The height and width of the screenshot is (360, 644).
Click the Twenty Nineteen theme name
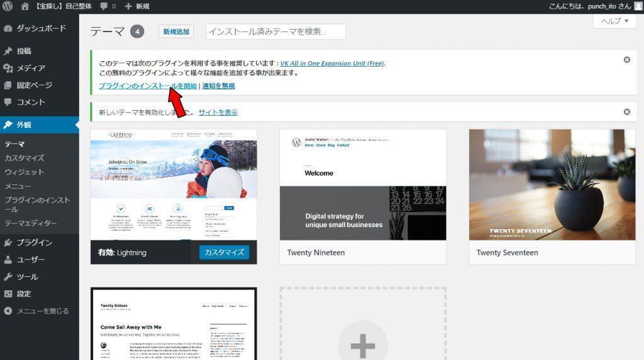click(316, 253)
